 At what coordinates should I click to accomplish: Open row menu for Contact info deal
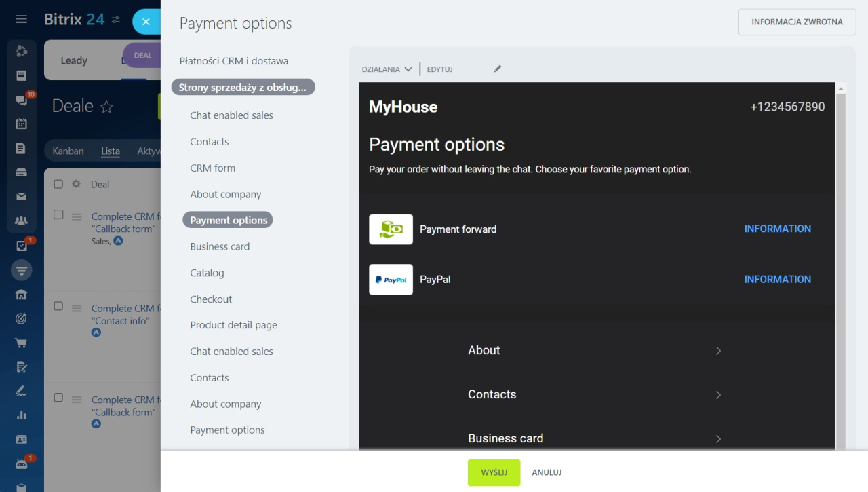pos(77,308)
